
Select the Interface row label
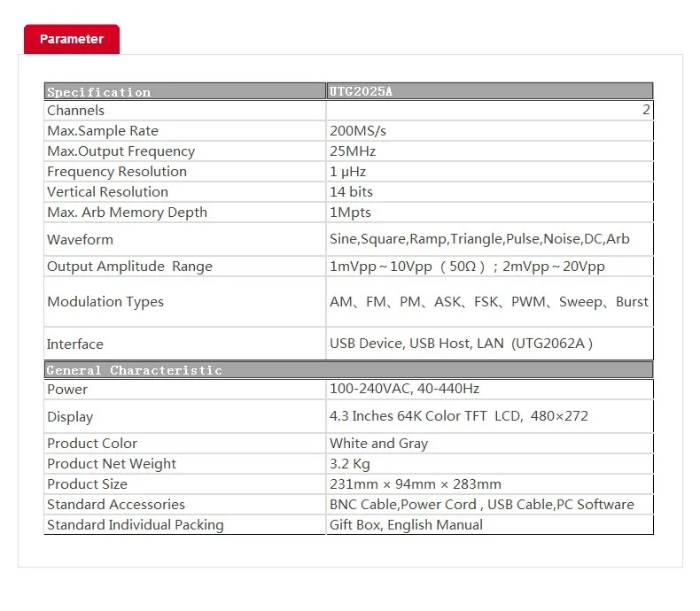tap(75, 344)
